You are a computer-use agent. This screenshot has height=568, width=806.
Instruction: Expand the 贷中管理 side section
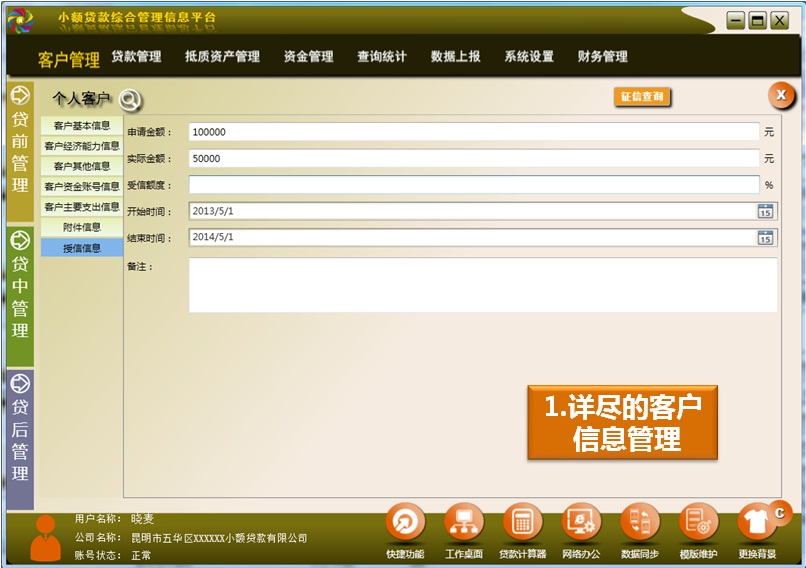[x=20, y=284]
